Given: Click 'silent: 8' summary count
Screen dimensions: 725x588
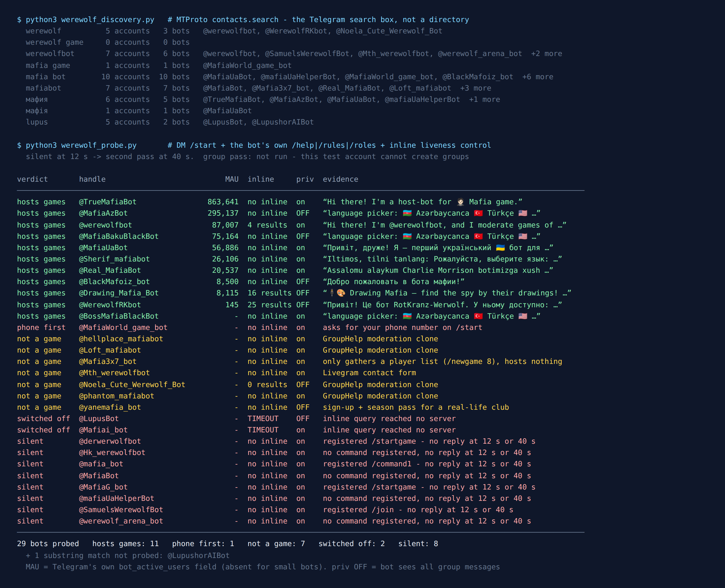Looking at the screenshot, I should coord(418,544).
